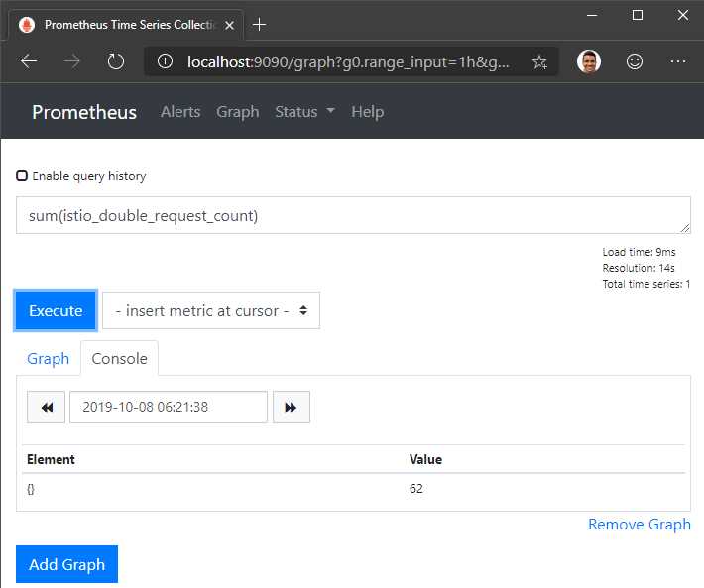Open a new browser tab

(x=259, y=24)
